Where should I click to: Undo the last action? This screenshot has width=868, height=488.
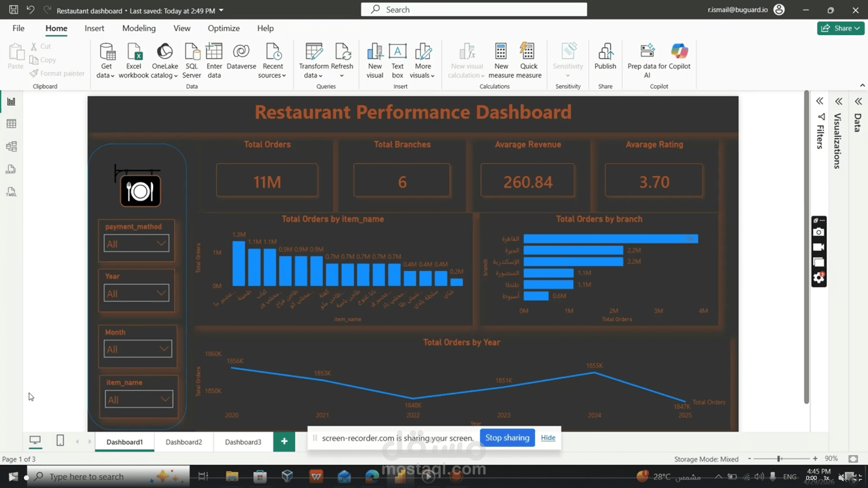30,9
